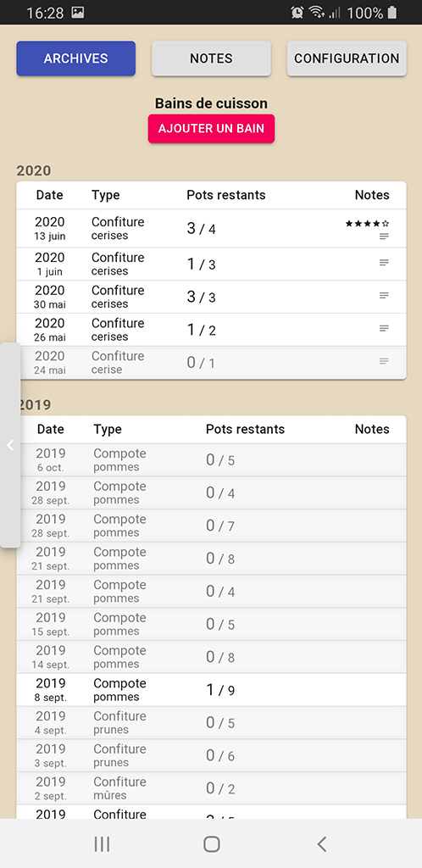Image resolution: width=422 pixels, height=868 pixels.
Task: Open note icon for 30 mai row
Action: coord(384,296)
